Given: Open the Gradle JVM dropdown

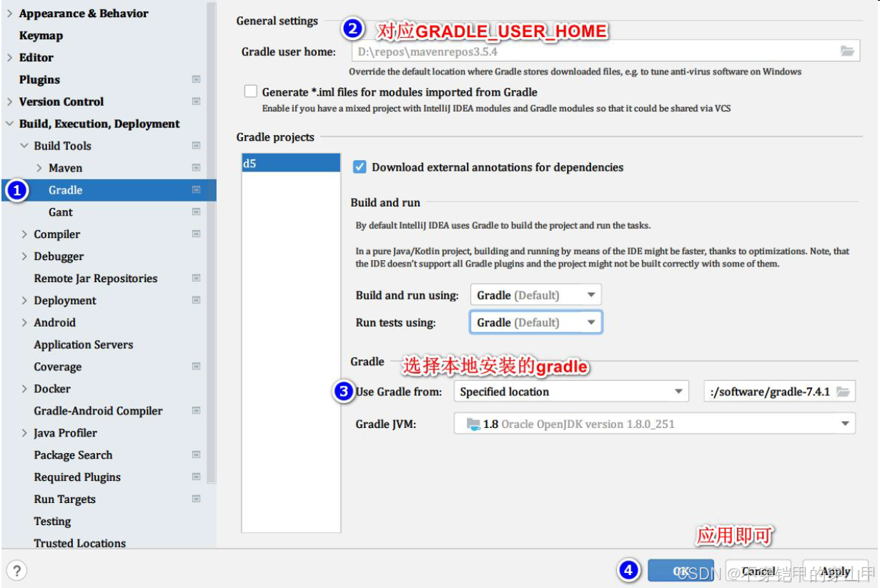Looking at the screenshot, I should pos(655,424).
